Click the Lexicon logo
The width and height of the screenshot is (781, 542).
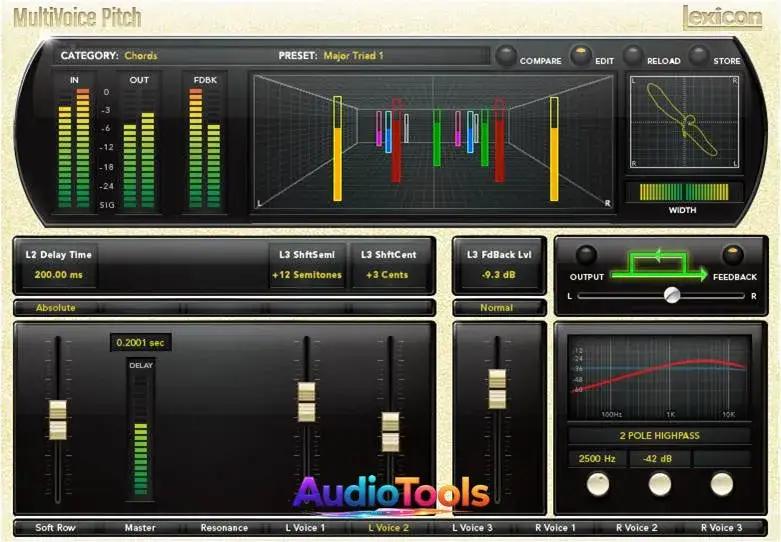722,17
